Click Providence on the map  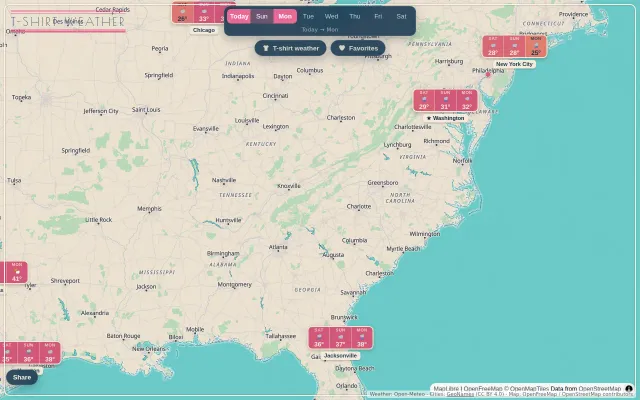pos(573,14)
